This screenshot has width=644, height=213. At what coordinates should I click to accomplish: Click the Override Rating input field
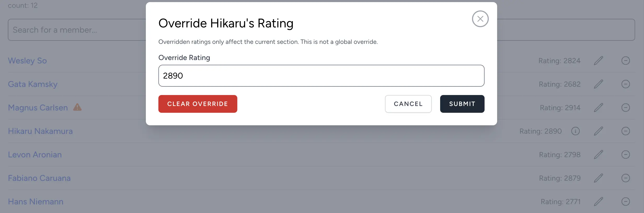tap(321, 76)
